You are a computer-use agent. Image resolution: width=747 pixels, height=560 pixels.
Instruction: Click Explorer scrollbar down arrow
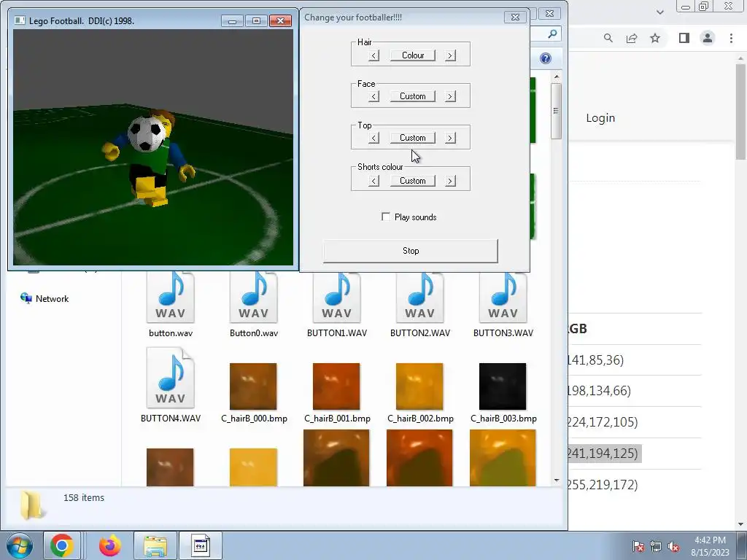pos(557,481)
